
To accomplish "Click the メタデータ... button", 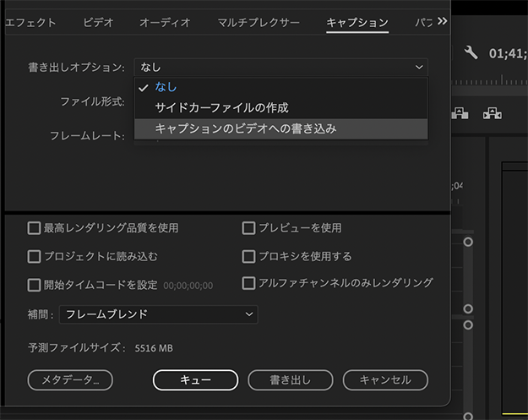I will pyautogui.click(x=70, y=380).
